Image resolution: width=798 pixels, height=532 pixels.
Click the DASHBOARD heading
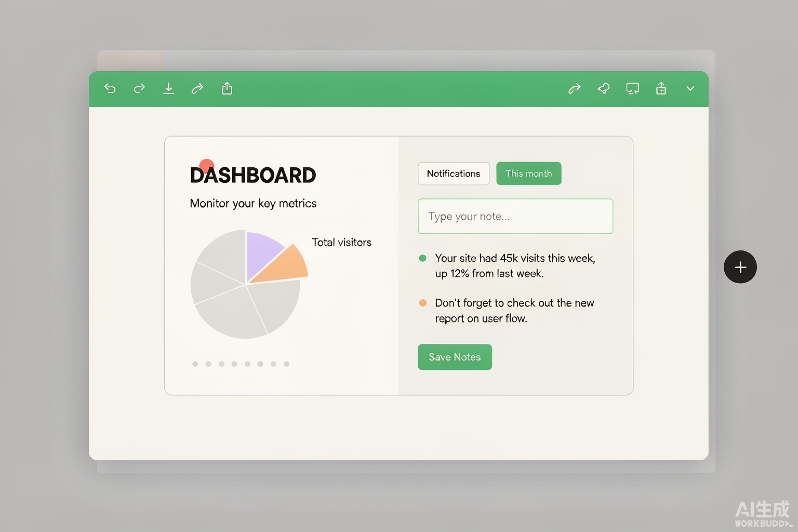[x=253, y=175]
